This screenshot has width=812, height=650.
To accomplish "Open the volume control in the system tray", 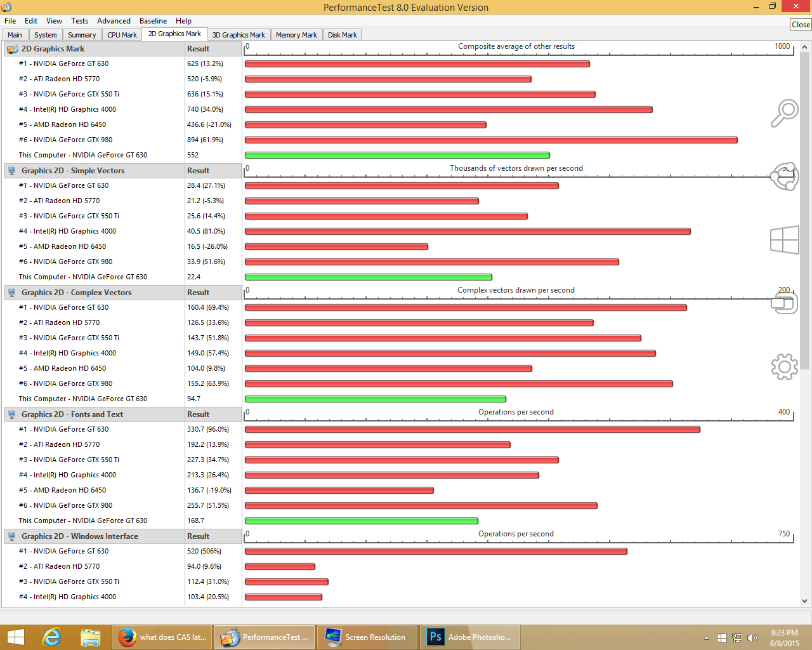I will tap(752, 638).
